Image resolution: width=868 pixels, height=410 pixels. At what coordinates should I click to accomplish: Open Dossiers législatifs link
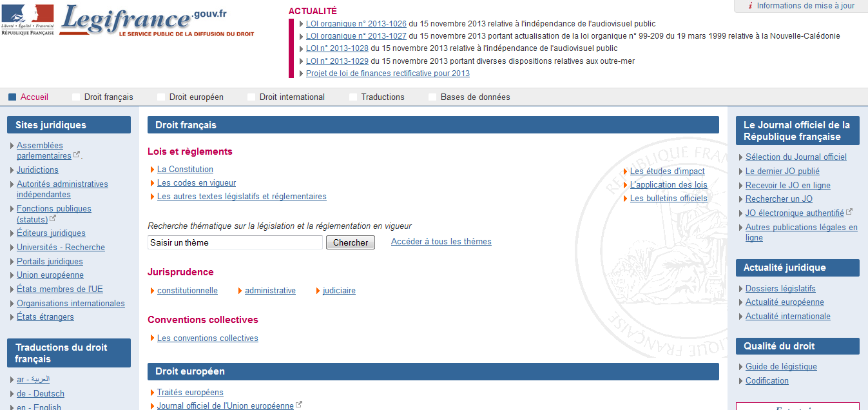[780, 289]
